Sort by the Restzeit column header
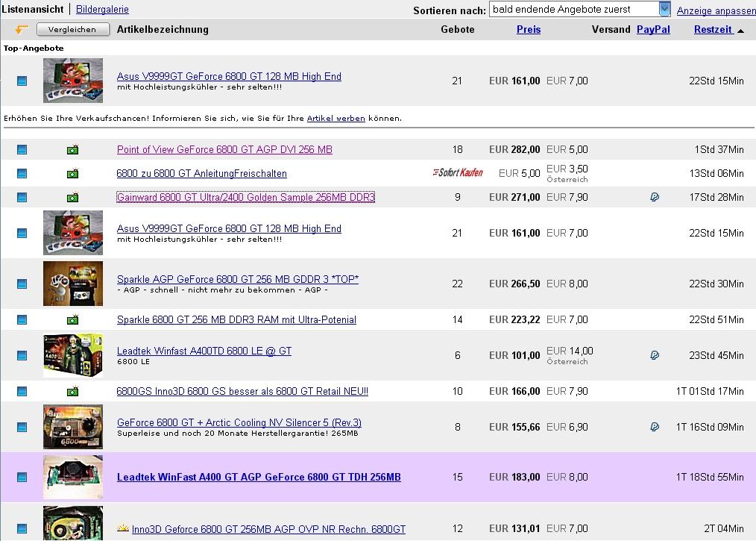Viewport: 756px width, 541px height. tap(713, 30)
